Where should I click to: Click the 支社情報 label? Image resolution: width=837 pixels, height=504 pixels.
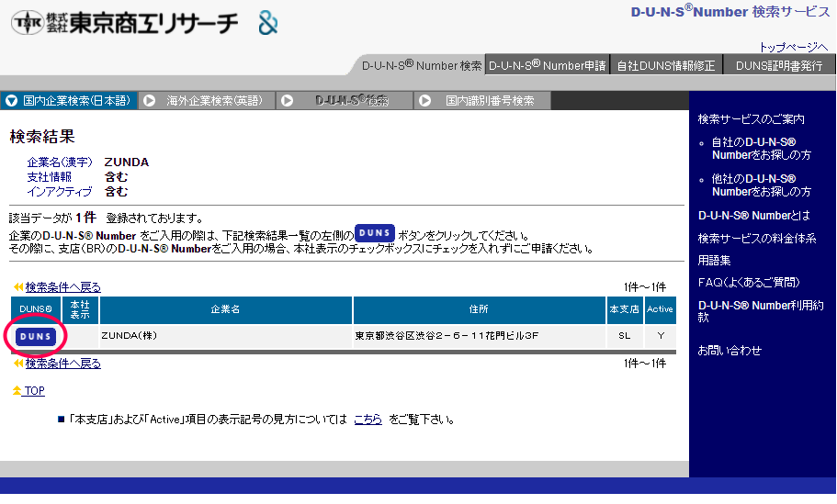[x=49, y=176]
